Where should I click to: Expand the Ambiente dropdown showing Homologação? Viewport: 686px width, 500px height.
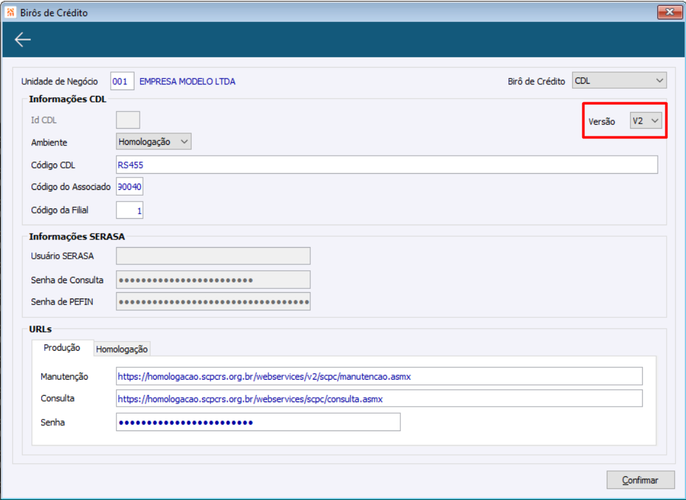[154, 142]
